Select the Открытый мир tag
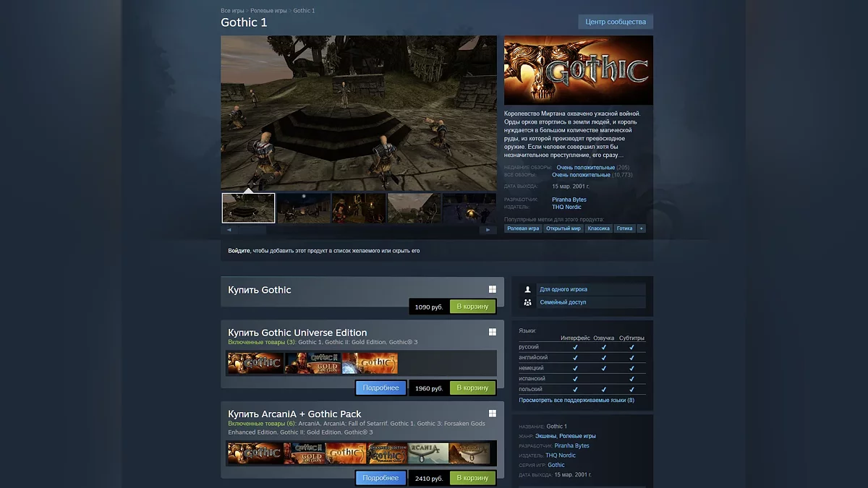868x488 pixels. click(x=563, y=228)
